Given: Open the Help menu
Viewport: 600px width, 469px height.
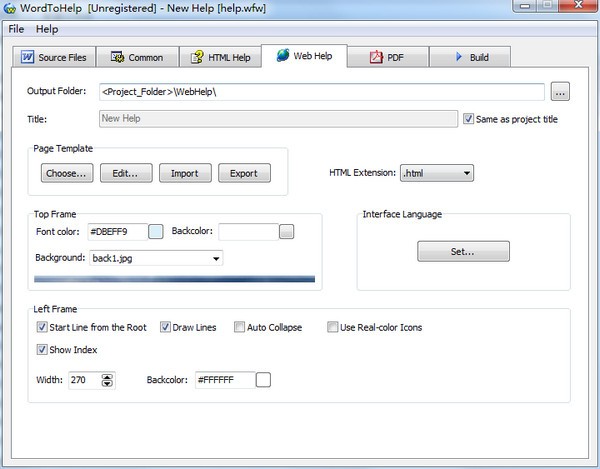Looking at the screenshot, I should pos(47,29).
